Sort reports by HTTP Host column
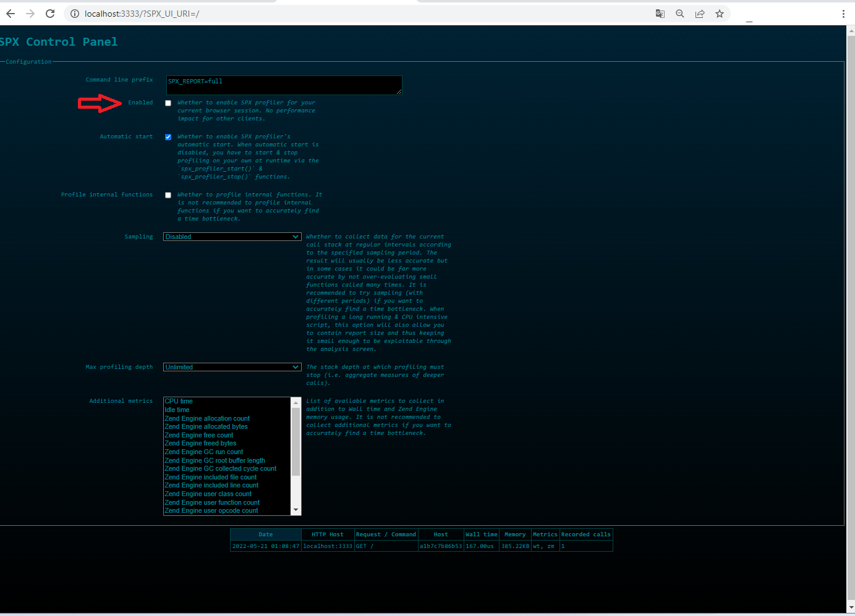855x616 pixels. click(x=328, y=534)
